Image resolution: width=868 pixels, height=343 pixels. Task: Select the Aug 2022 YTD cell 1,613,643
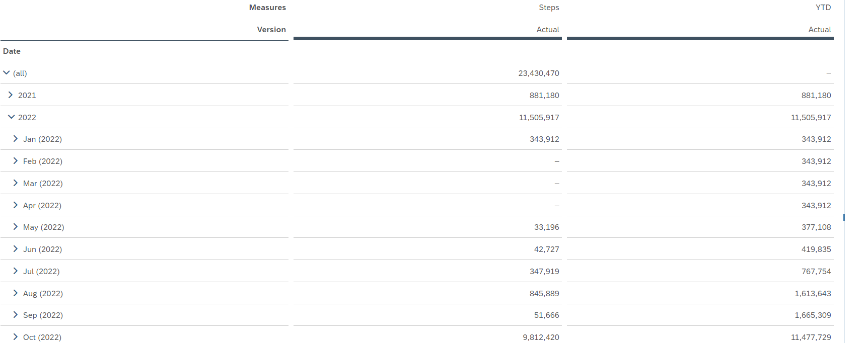tap(813, 294)
